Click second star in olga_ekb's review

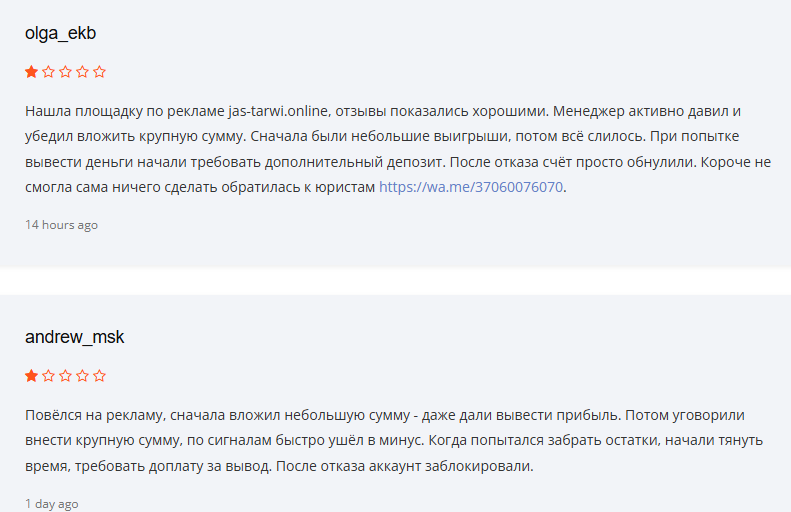tap(48, 72)
